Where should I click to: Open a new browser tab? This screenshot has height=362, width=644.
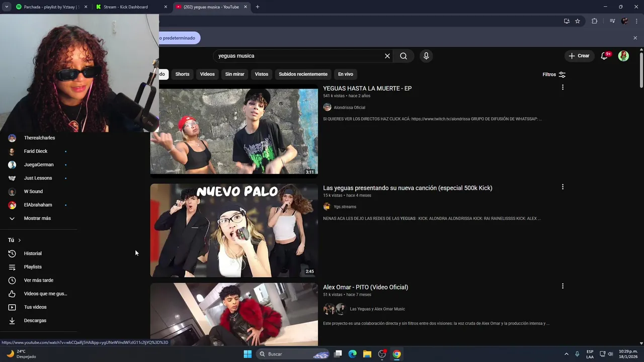click(x=258, y=7)
